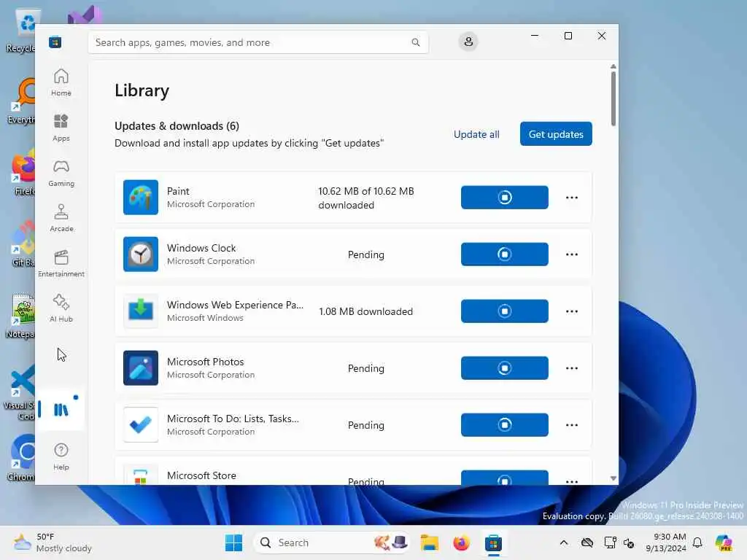This screenshot has width=747, height=560.
Task: Stop the Microsoft Photos pending update
Action: (505, 368)
